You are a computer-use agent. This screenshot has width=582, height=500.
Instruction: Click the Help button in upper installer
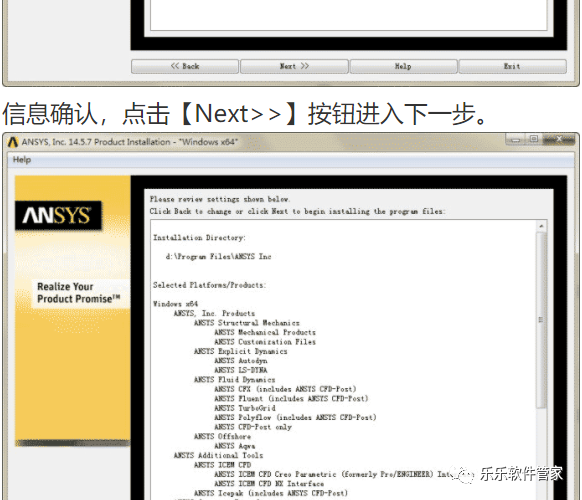(403, 66)
